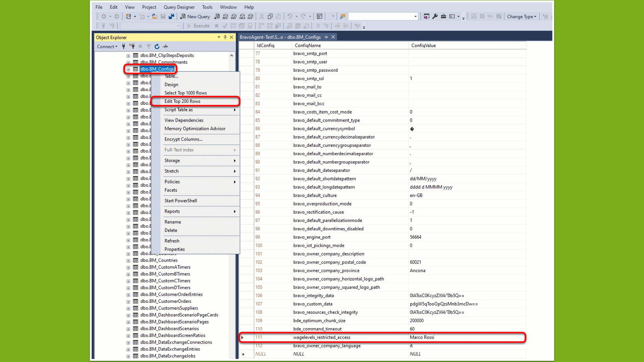Click the XMLA query icon
644x362 pixels.
pyautogui.click(x=242, y=16)
